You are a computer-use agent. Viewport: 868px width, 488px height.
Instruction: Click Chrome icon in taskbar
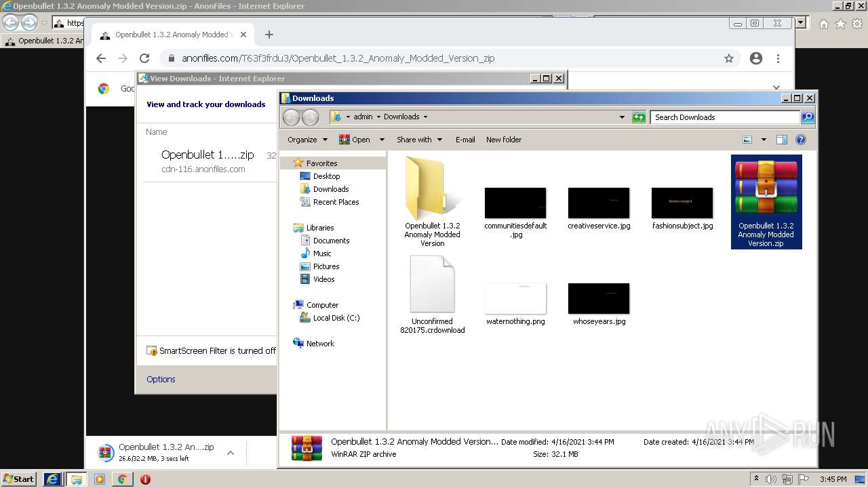tap(122, 479)
